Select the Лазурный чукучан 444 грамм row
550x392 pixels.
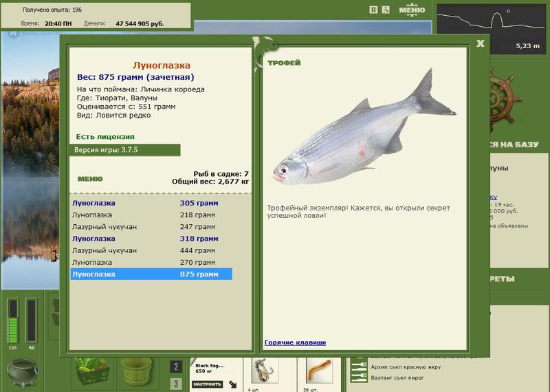point(151,250)
